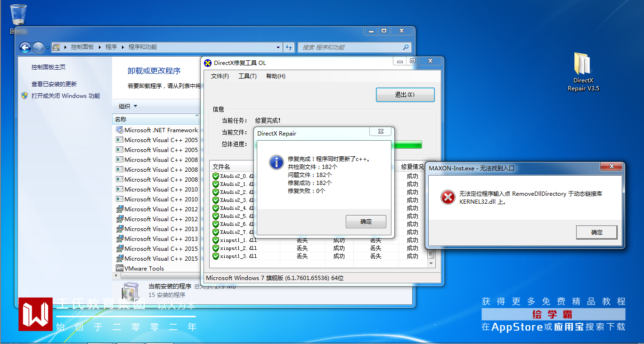Image resolution: width=644 pixels, height=344 pixels.
Task: Click the file list scrollbar down arrow
Action: click(431, 264)
